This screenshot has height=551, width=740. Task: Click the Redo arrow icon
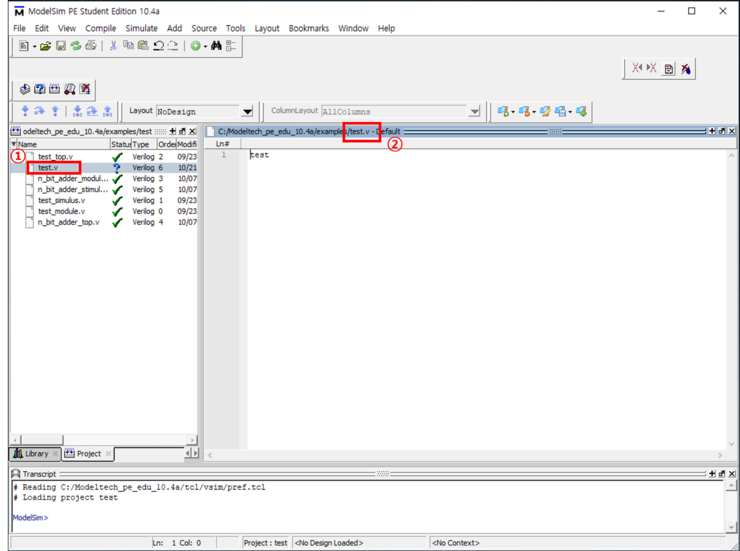coord(173,46)
